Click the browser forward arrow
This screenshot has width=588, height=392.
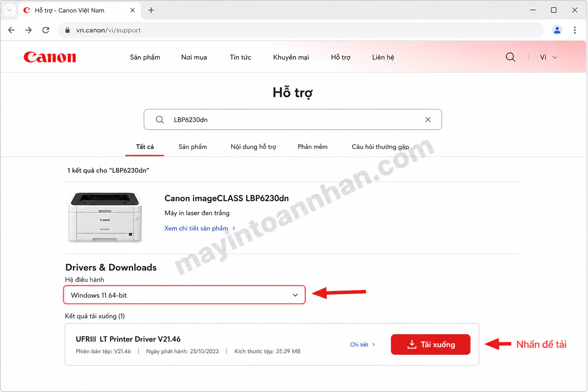click(28, 30)
